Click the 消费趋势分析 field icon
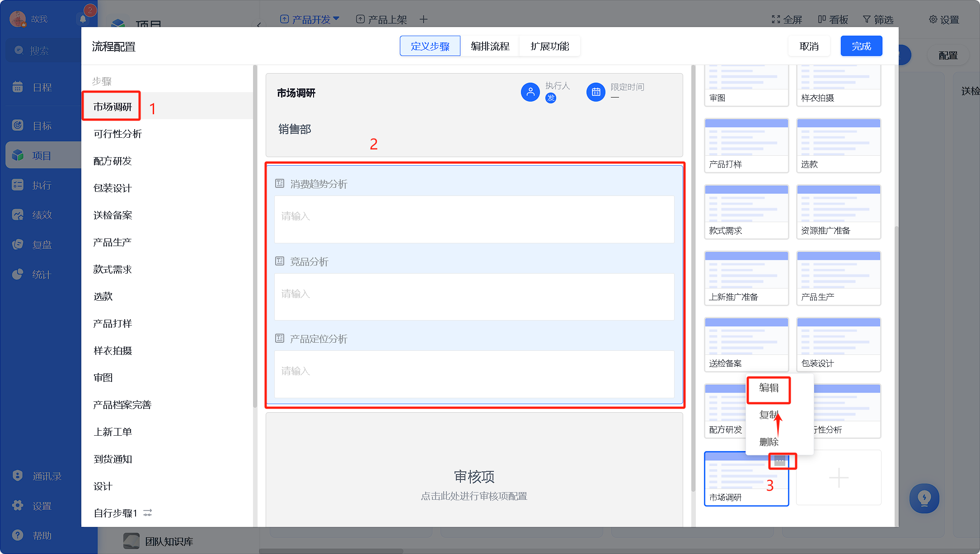 tap(280, 184)
